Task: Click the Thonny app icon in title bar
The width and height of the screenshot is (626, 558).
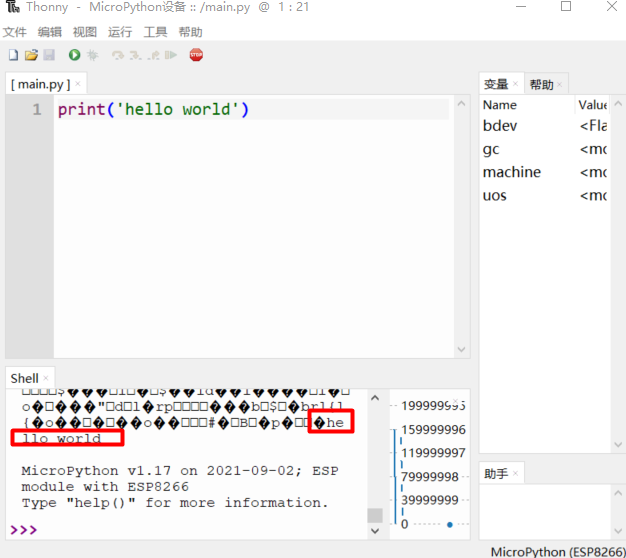Action: 12,7
